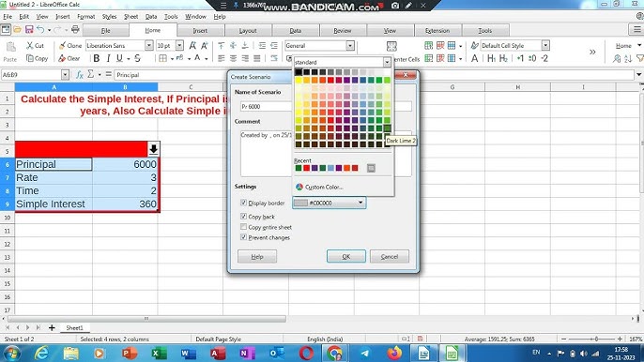Click the Cut scissors icon
This screenshot has width=644, height=362.
(30, 46)
